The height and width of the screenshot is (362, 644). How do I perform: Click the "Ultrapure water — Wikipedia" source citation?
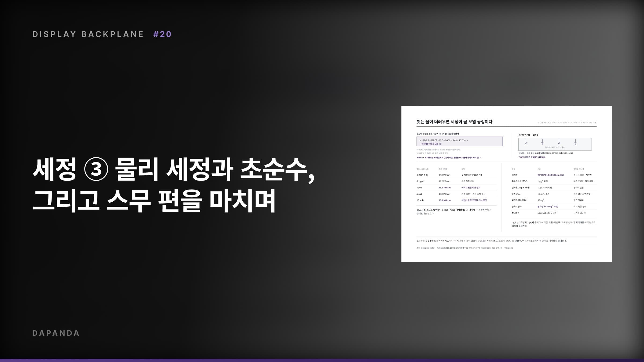point(433,248)
